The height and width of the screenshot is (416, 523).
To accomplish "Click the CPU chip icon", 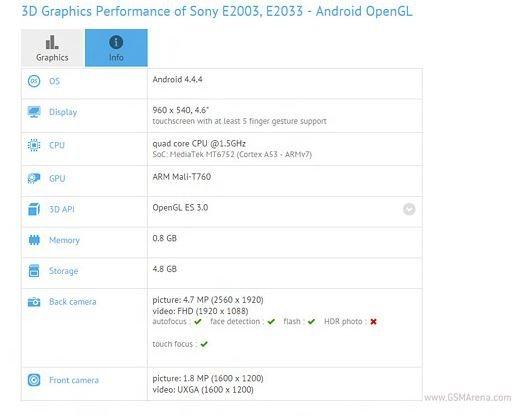I will [x=34, y=145].
